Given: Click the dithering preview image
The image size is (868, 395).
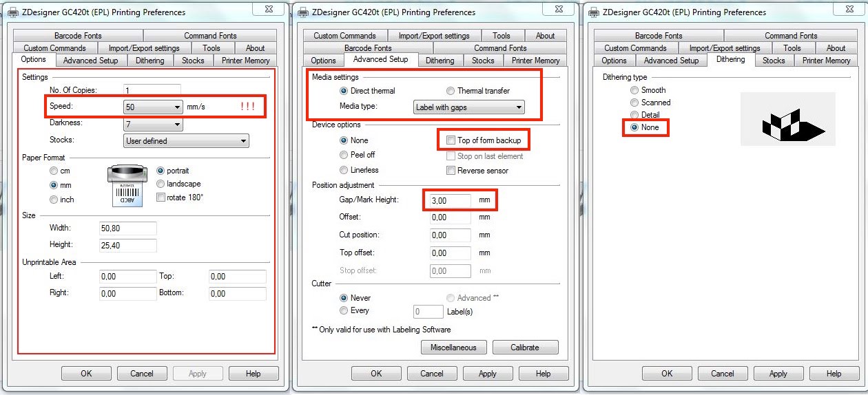Looking at the screenshot, I should point(787,119).
